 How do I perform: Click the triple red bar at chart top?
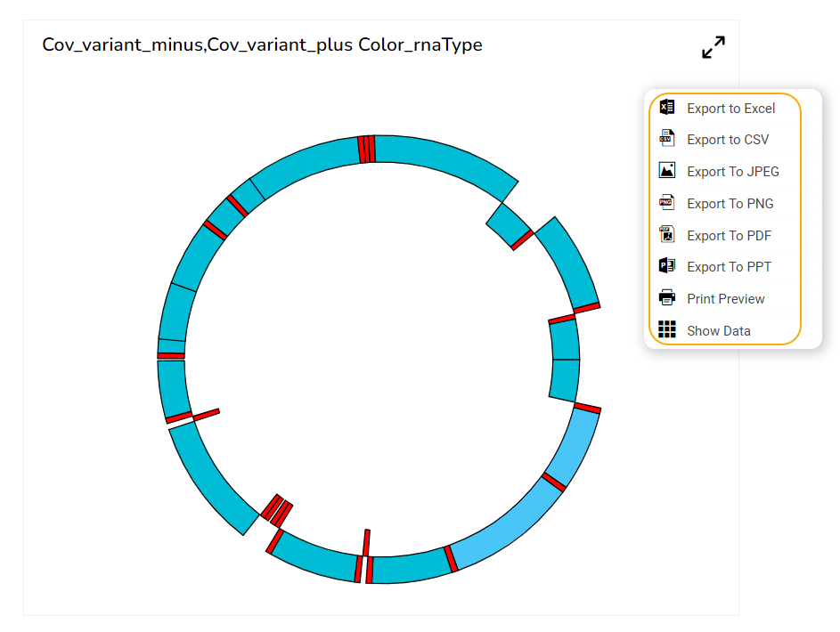click(366, 150)
